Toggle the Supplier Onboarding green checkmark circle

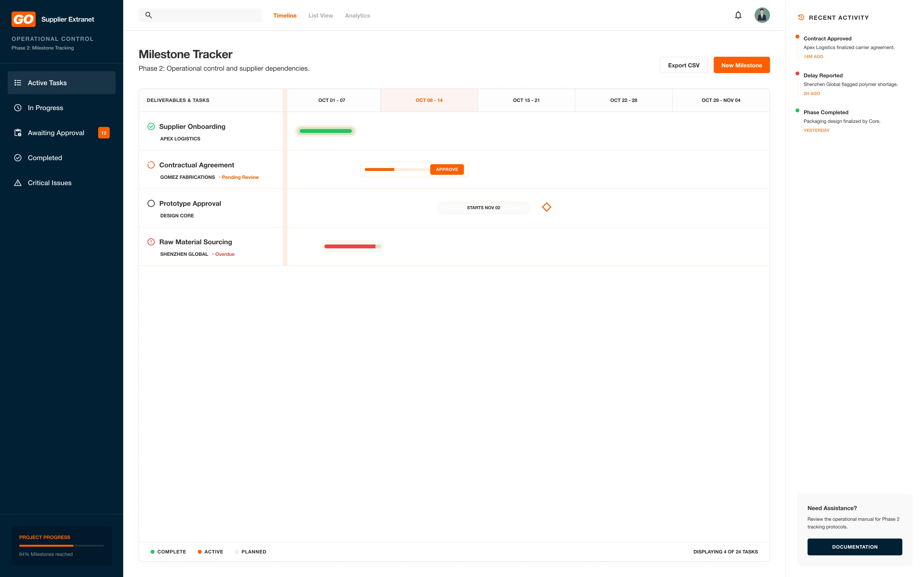[x=151, y=127]
